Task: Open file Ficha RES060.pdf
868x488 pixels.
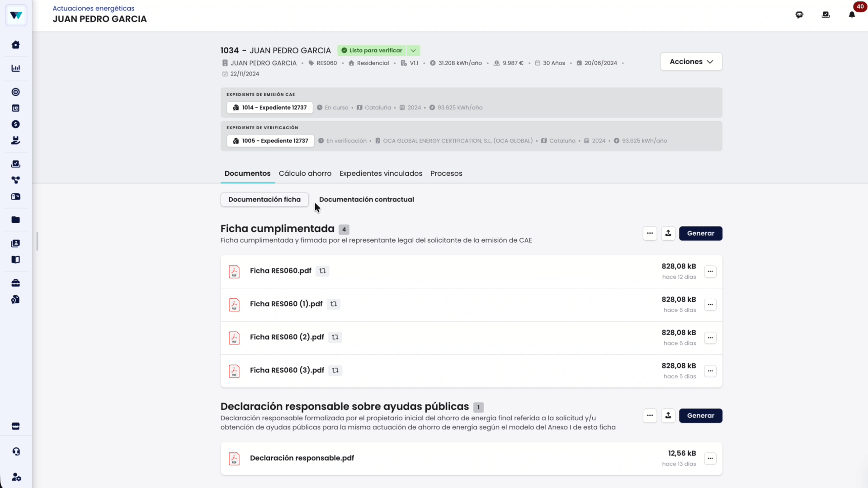Action: 281,271
